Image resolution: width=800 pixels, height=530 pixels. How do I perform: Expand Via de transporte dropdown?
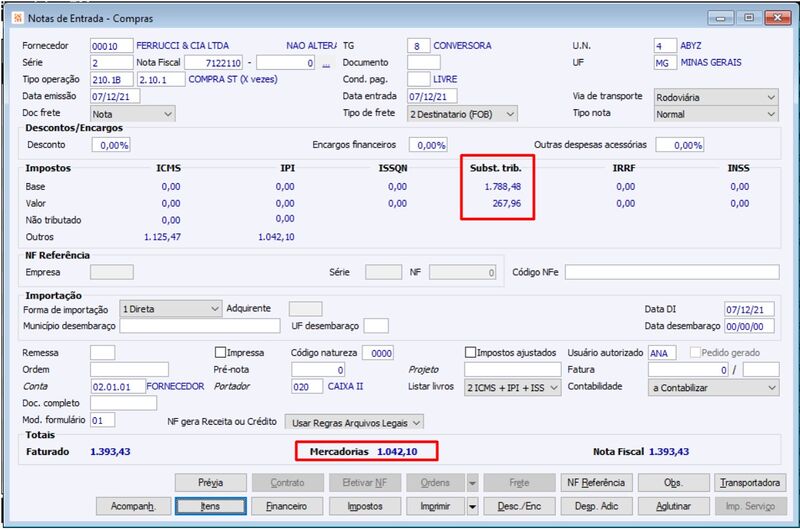tap(716, 97)
